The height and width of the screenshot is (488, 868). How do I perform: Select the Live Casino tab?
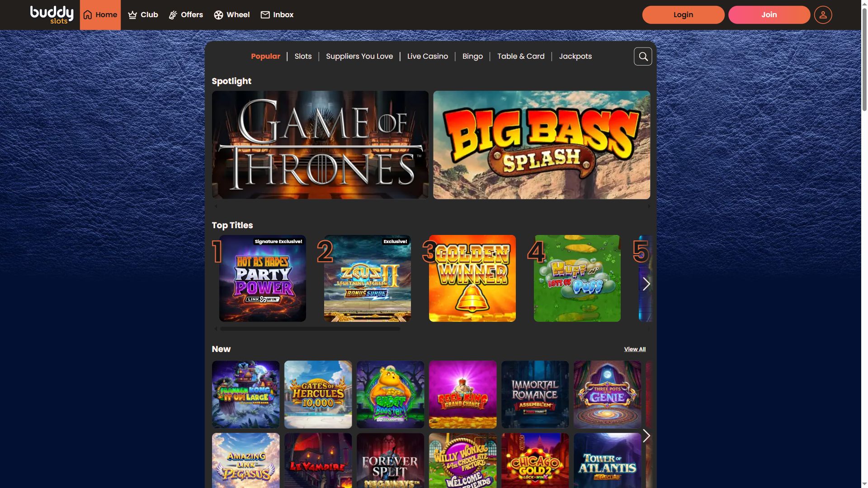[428, 56]
